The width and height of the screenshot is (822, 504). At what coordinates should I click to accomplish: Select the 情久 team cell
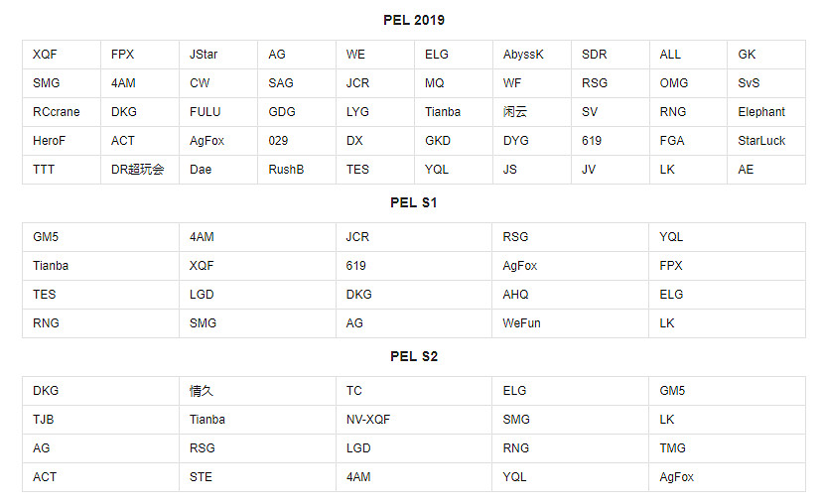[202, 391]
